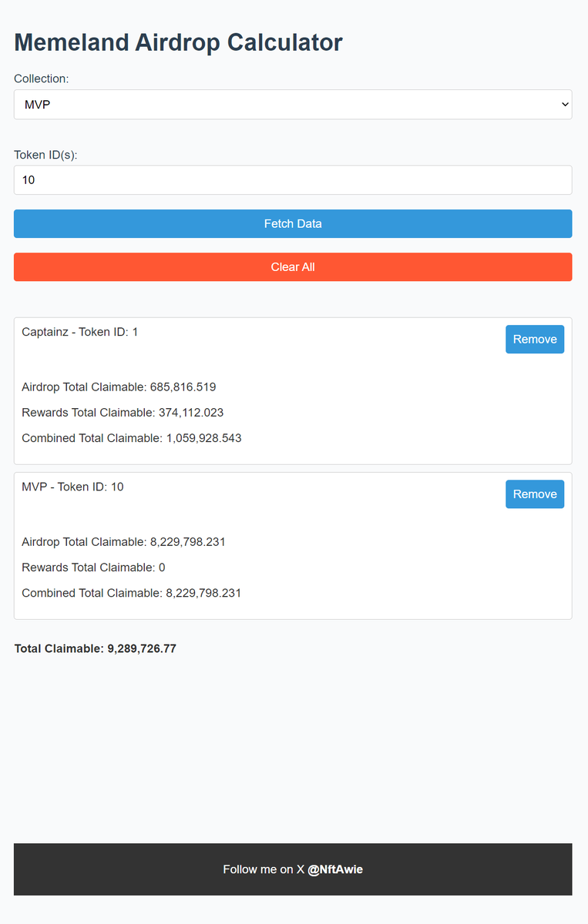Remove the MVP Token ID 10 card
This screenshot has width=588, height=924.
535,494
